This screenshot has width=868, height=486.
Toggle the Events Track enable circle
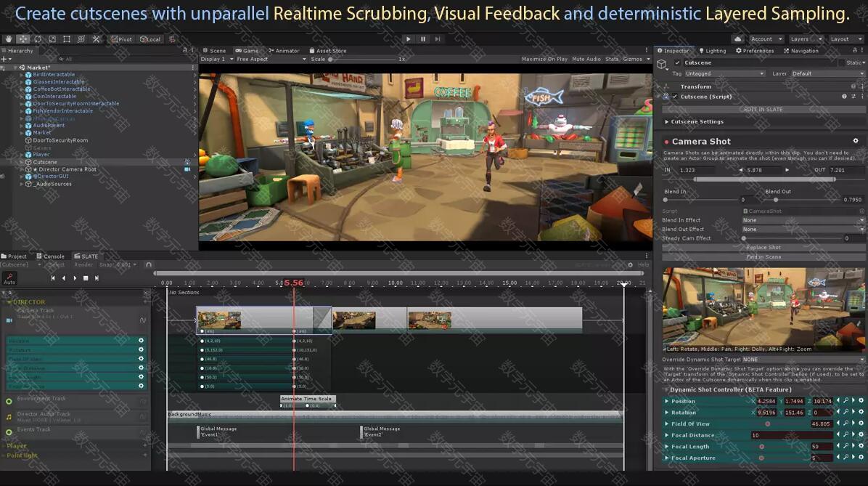pos(9,432)
